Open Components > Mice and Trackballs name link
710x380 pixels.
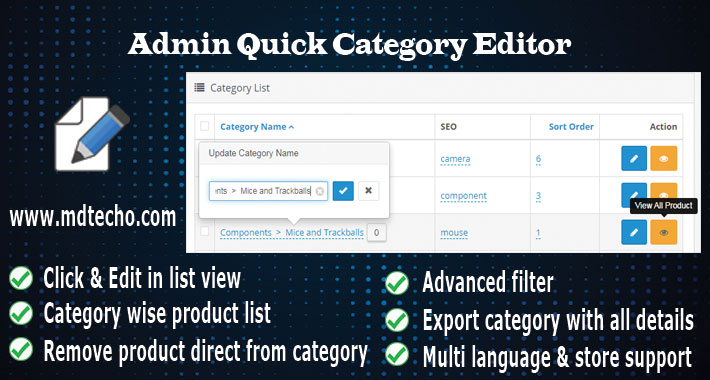(x=292, y=233)
